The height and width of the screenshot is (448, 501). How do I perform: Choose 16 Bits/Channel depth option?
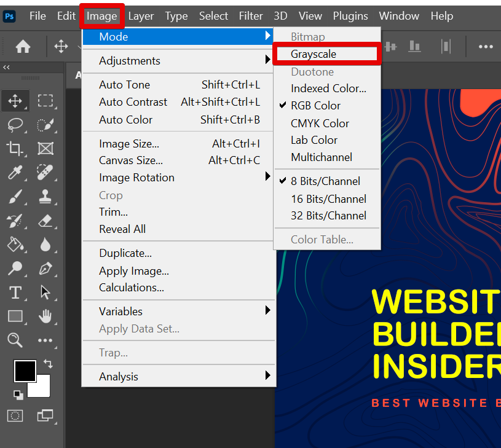(328, 198)
